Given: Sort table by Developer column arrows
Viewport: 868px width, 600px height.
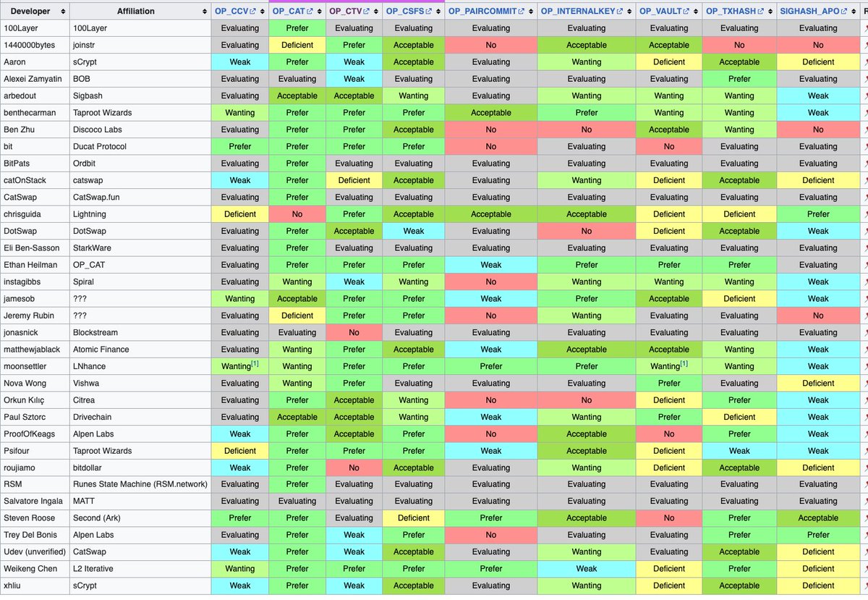Looking at the screenshot, I should click(63, 12).
